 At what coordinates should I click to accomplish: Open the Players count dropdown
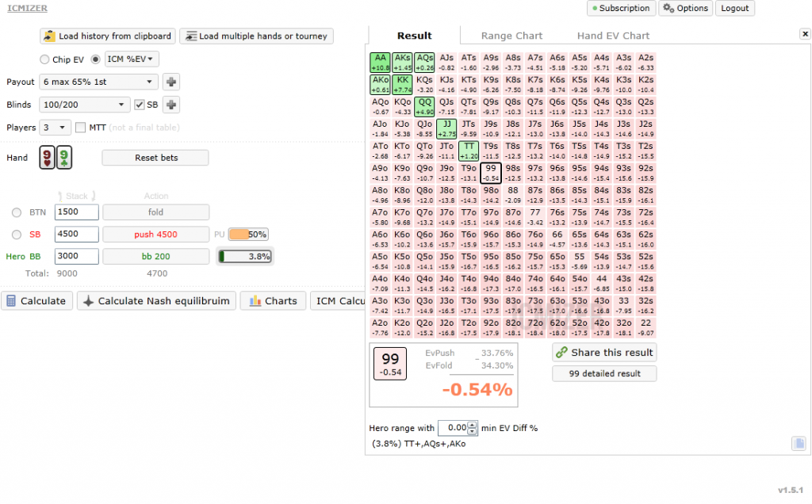point(55,128)
